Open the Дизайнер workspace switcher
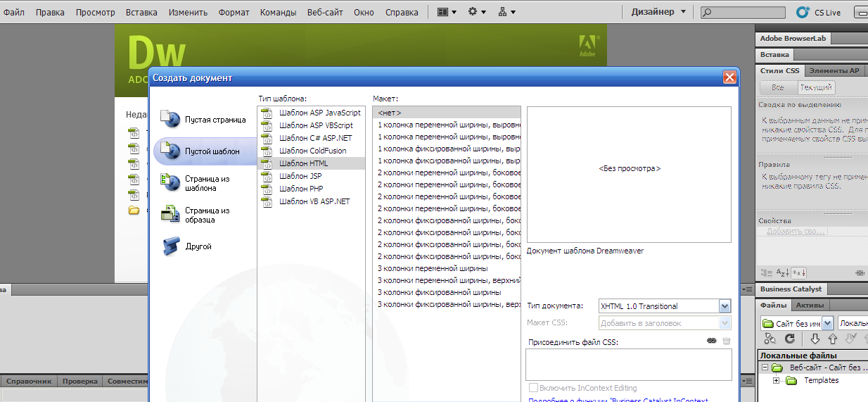 [658, 12]
